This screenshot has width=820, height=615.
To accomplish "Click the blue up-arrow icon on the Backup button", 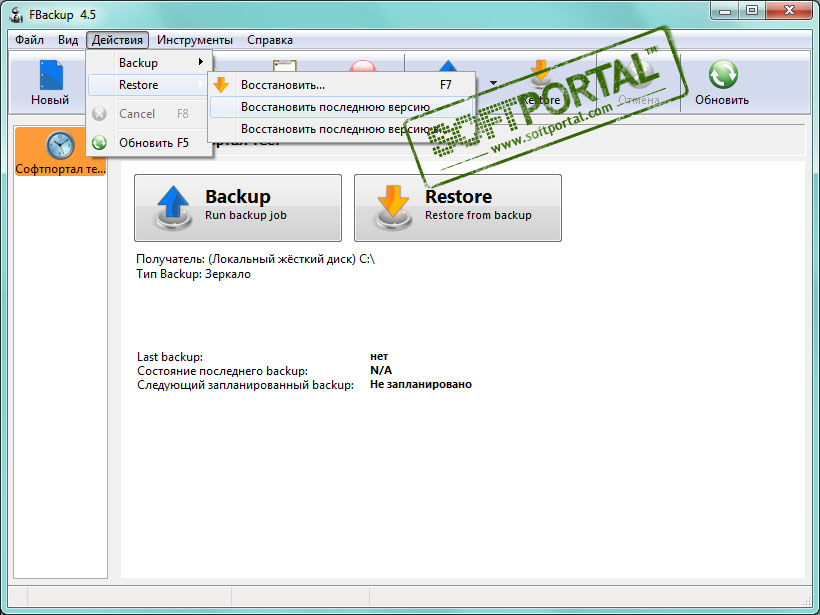I will [173, 208].
